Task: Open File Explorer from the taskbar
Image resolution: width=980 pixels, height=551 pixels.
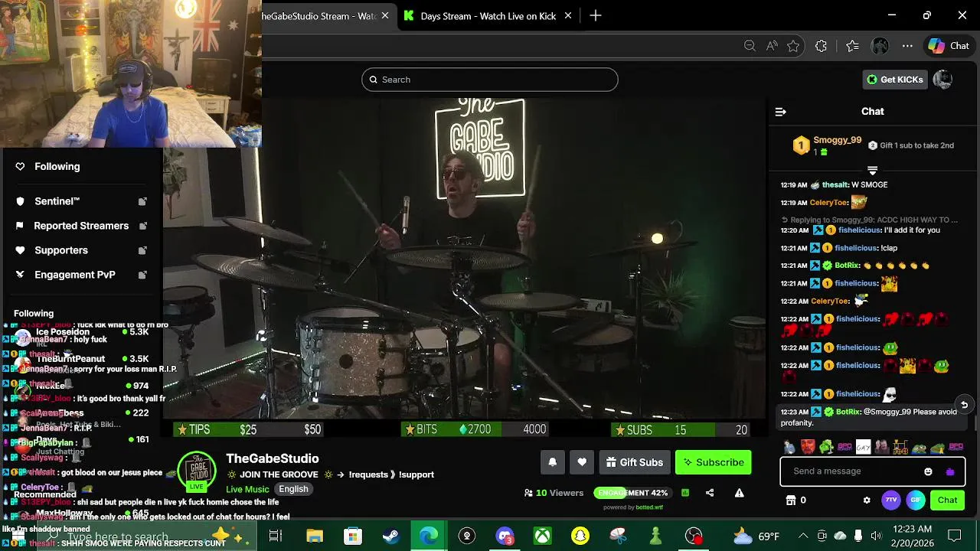Action: (x=315, y=536)
